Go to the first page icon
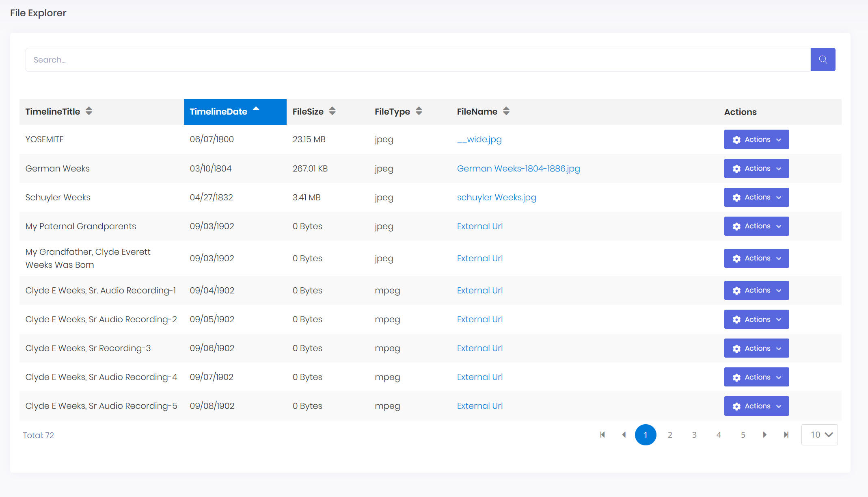This screenshot has width=868, height=497. pyautogui.click(x=602, y=435)
